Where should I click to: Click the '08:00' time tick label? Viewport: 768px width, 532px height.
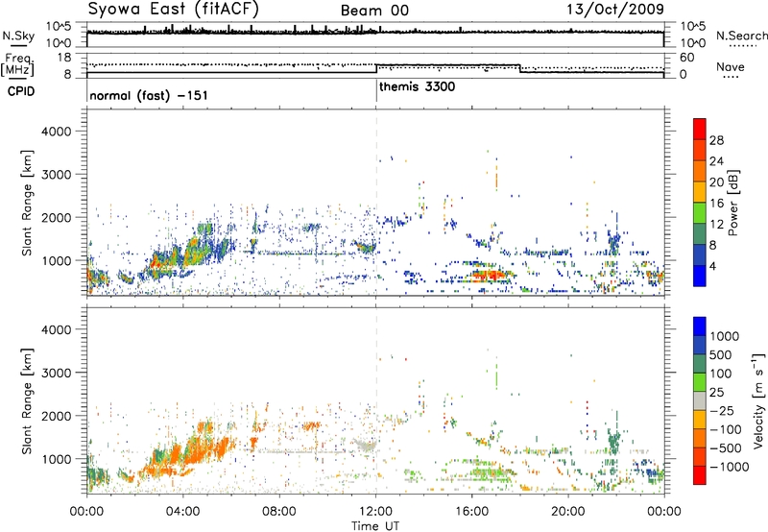tap(279, 512)
